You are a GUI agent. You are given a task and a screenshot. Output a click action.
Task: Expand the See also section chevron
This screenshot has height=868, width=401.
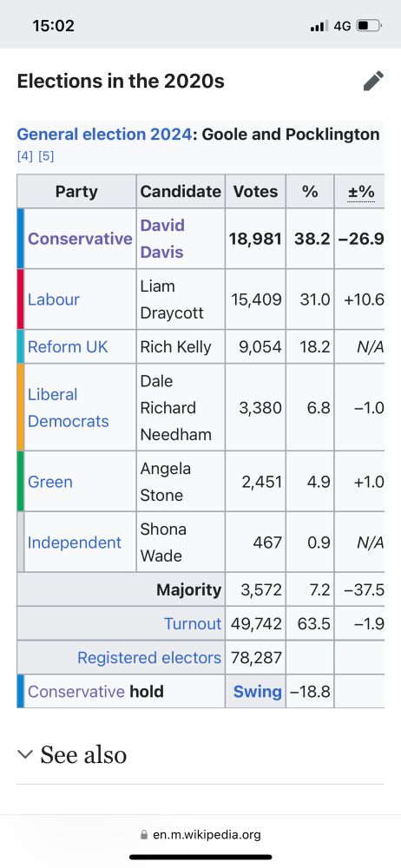click(25, 754)
